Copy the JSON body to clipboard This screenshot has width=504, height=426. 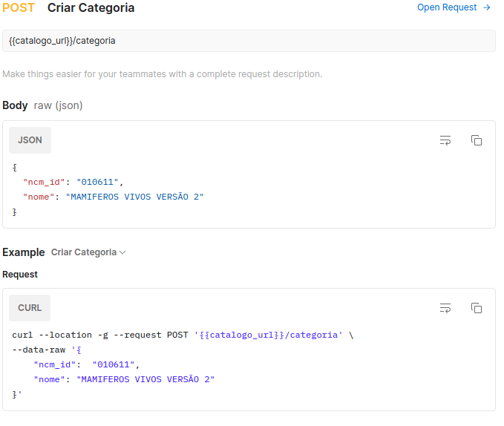coord(477,140)
